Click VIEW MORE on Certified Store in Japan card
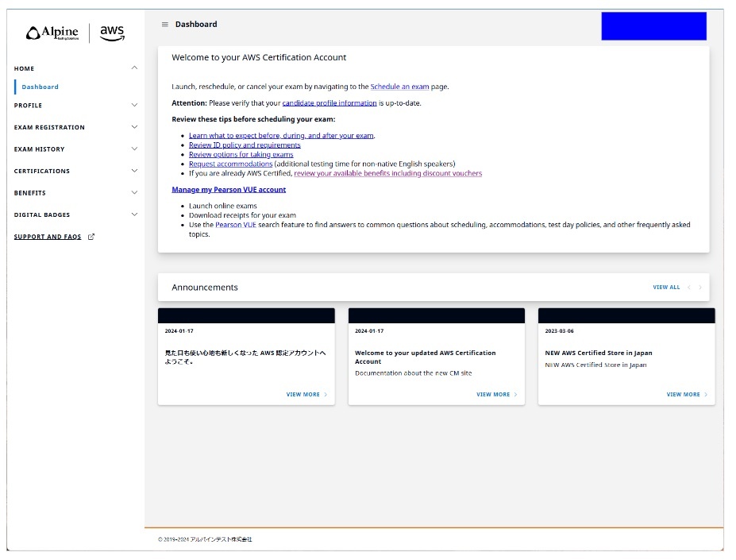The image size is (736, 560). coord(687,394)
